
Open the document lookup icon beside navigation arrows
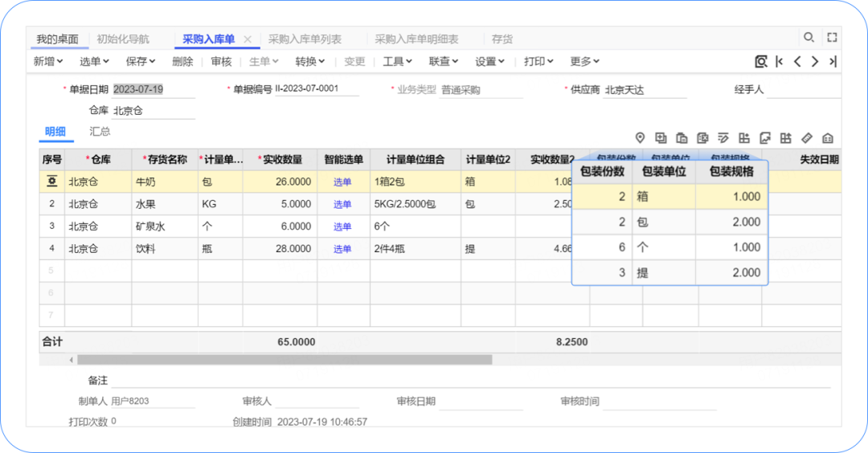pos(760,62)
